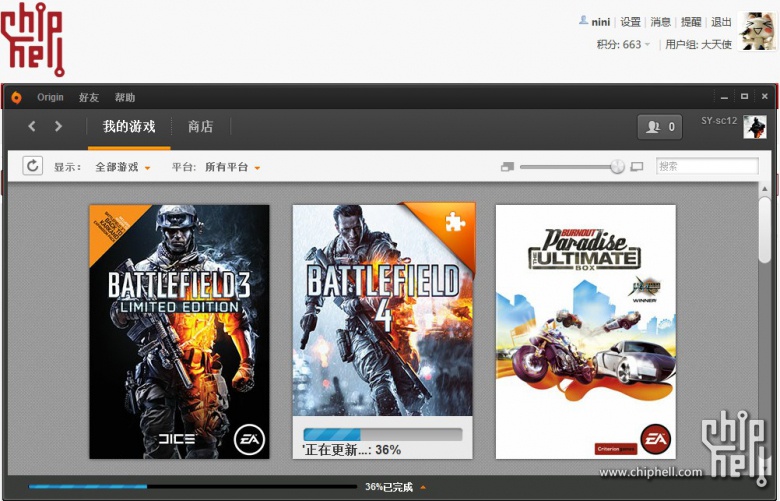Go back with the left arrow
The image size is (780, 501).
pyautogui.click(x=32, y=126)
